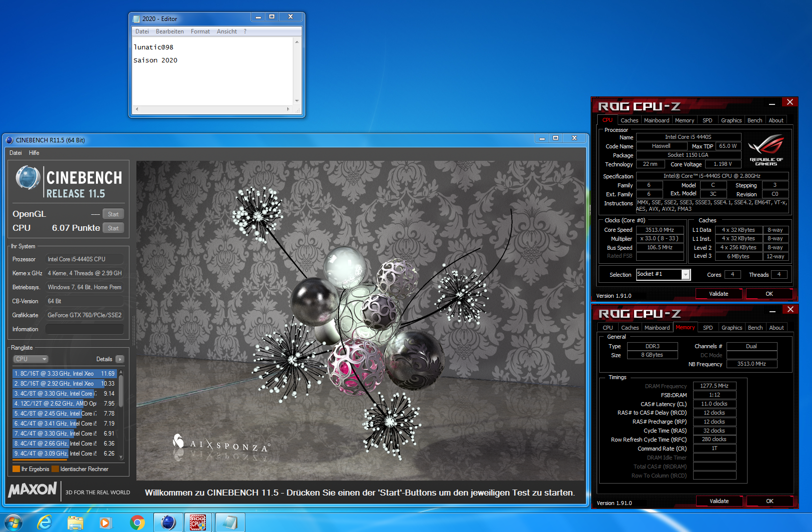Minimize the lower ROG CPU-Z window

coord(773,311)
